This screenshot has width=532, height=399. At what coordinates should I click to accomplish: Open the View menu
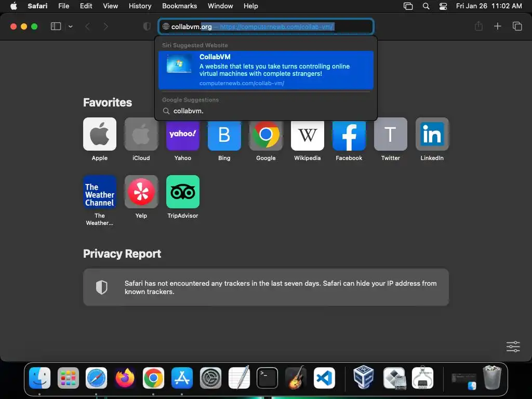(x=111, y=6)
